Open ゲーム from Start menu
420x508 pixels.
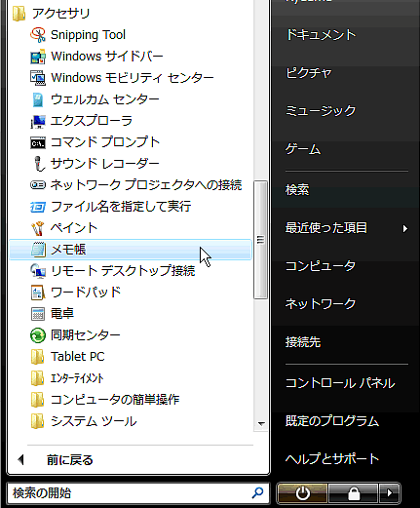click(303, 149)
